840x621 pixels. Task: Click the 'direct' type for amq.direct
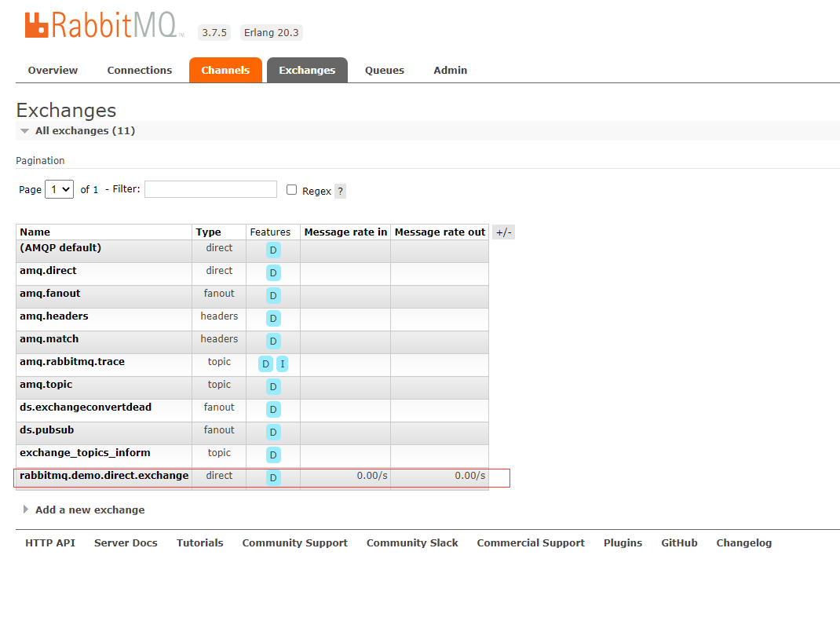pos(219,271)
